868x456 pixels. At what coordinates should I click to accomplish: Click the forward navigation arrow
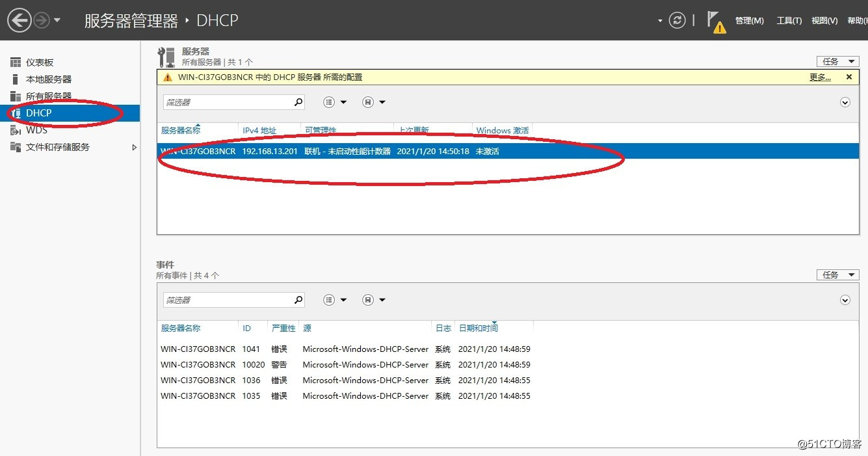point(42,21)
